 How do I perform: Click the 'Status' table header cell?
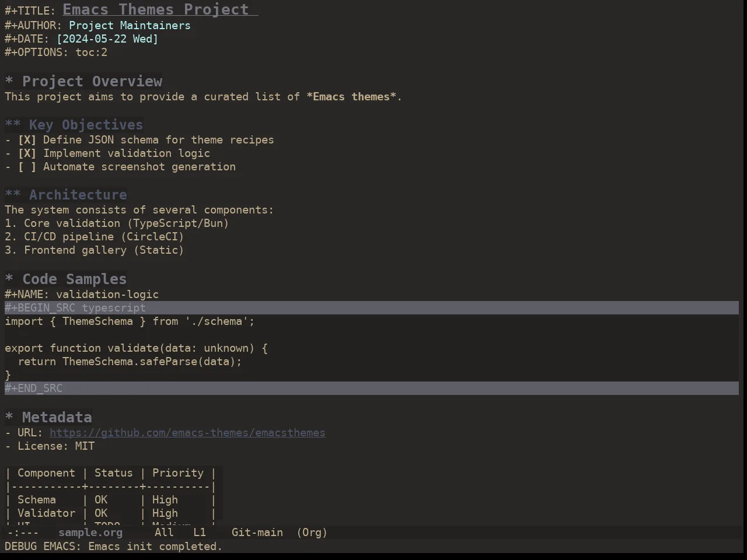click(x=114, y=473)
